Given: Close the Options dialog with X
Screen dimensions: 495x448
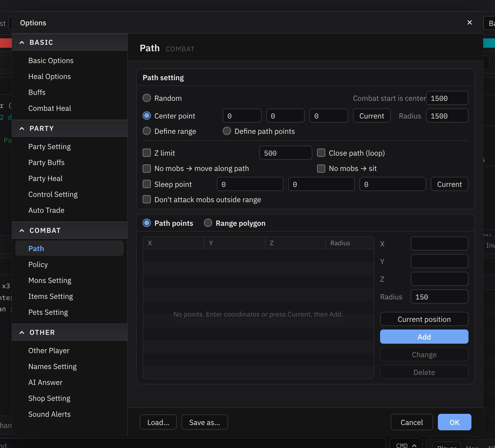Looking at the screenshot, I should tap(470, 22).
